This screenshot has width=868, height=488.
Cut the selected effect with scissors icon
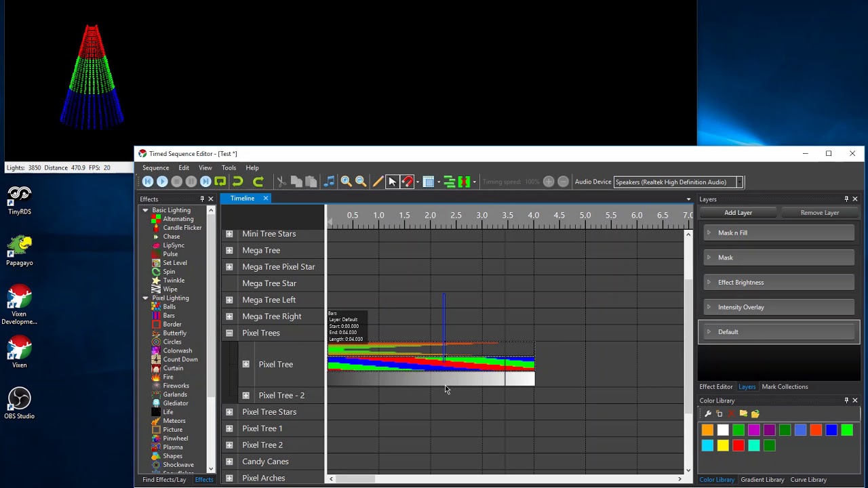pos(281,182)
